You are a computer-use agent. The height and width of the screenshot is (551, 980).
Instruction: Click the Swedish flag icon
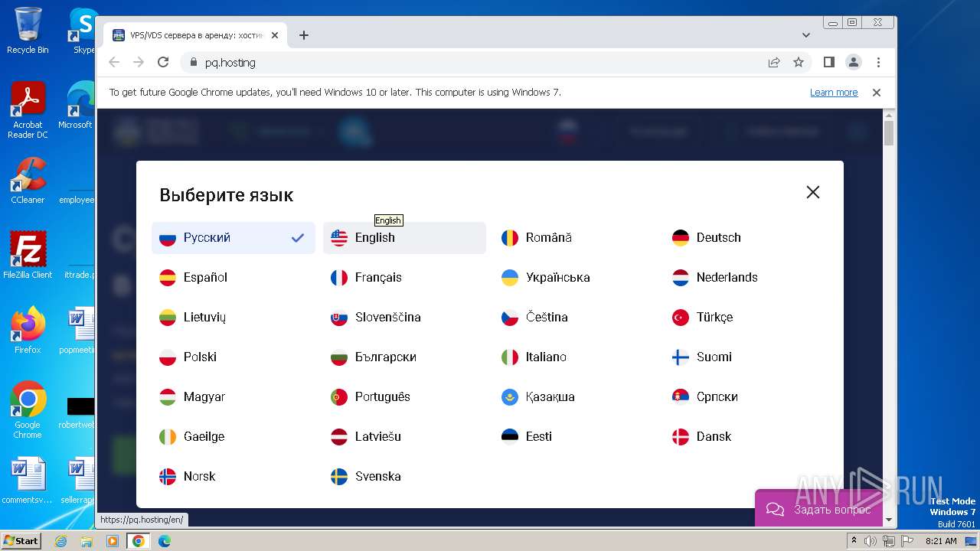339,477
